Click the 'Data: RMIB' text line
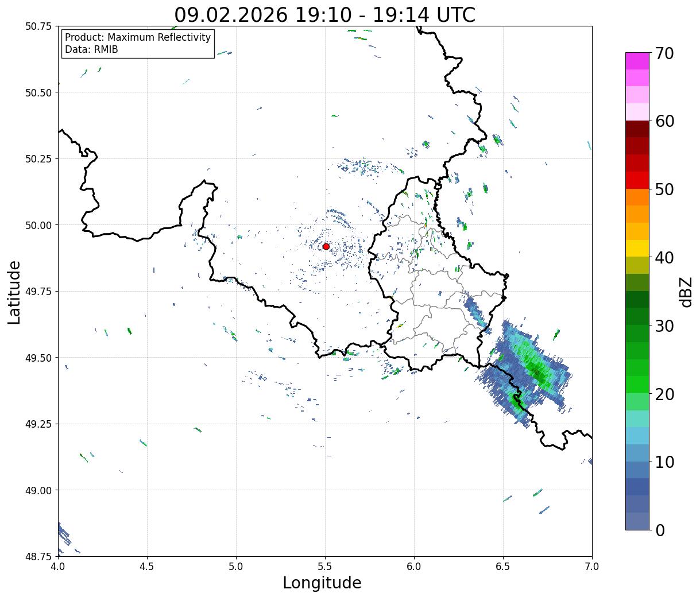700x597 pixels. tap(91, 49)
